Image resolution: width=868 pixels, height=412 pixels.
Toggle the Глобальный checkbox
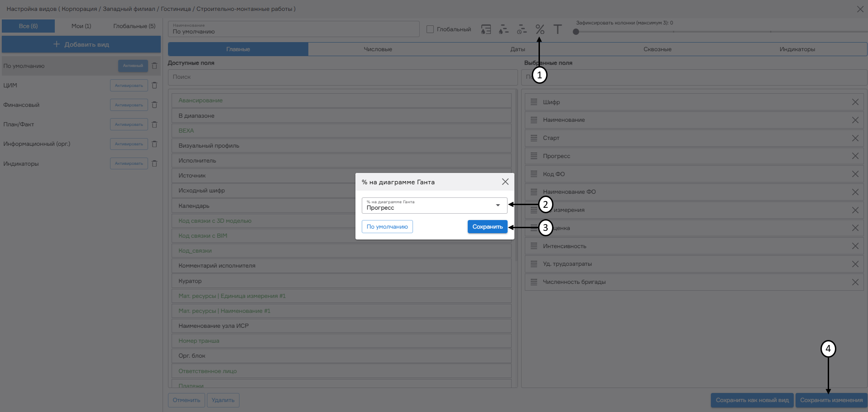[x=430, y=29]
